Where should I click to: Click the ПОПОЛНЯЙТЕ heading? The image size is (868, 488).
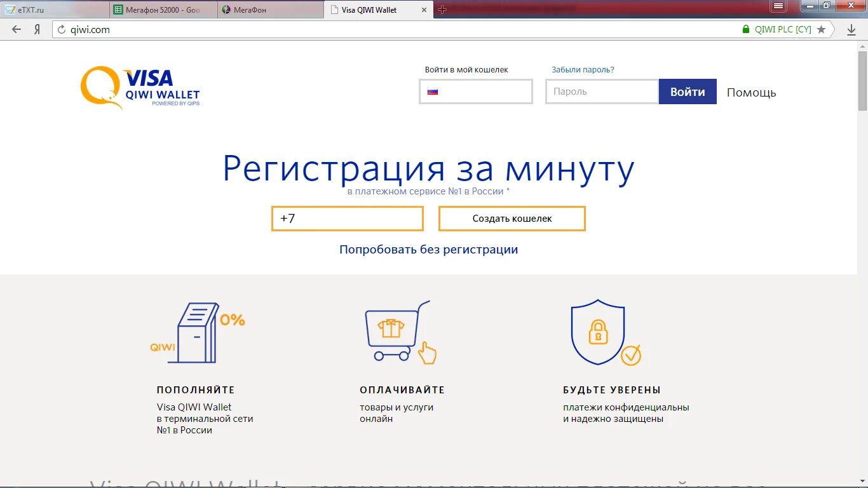coord(196,390)
